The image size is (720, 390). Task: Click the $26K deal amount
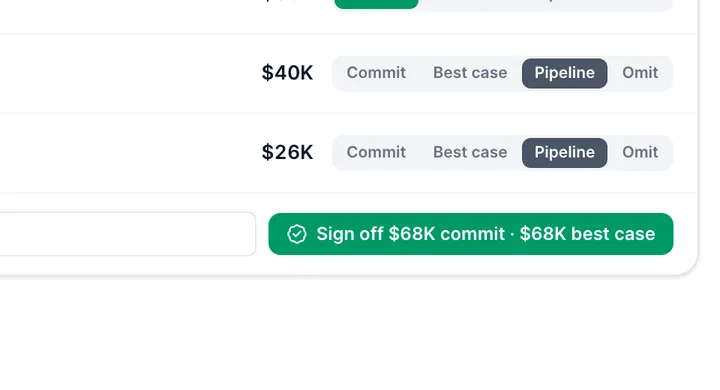[287, 153]
